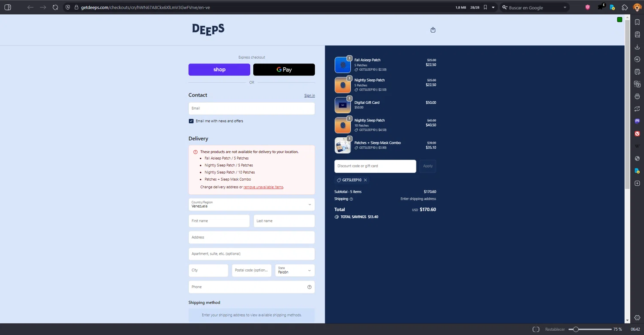644x335 pixels.
Task: Open the Wikipedia web panel
Action: 637,146
